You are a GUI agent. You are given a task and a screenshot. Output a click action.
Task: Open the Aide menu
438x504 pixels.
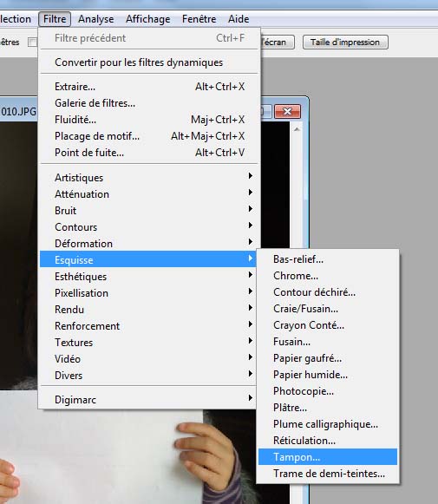[239, 19]
